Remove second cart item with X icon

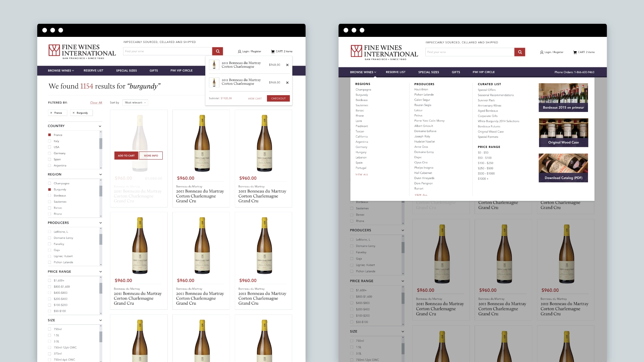(287, 82)
